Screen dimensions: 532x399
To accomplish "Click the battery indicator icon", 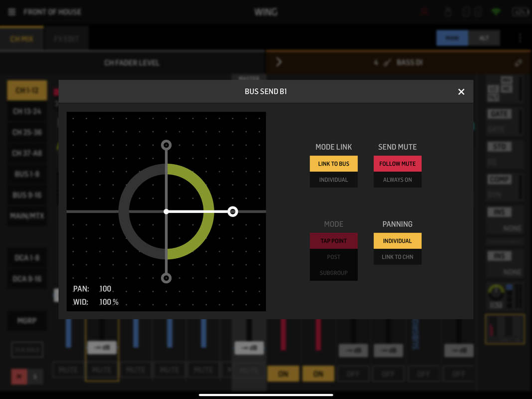I will pyautogui.click(x=521, y=12).
